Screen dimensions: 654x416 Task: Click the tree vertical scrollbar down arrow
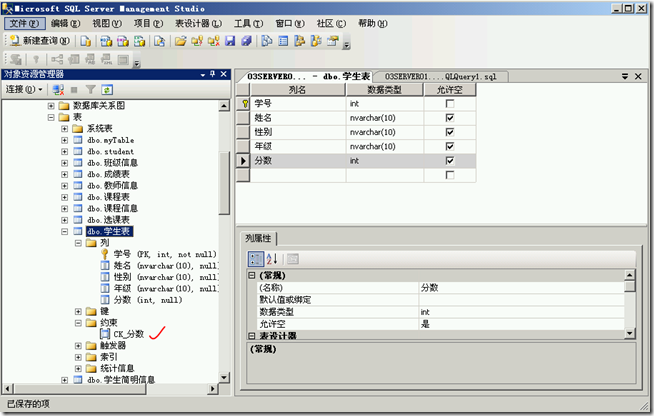[x=224, y=378]
